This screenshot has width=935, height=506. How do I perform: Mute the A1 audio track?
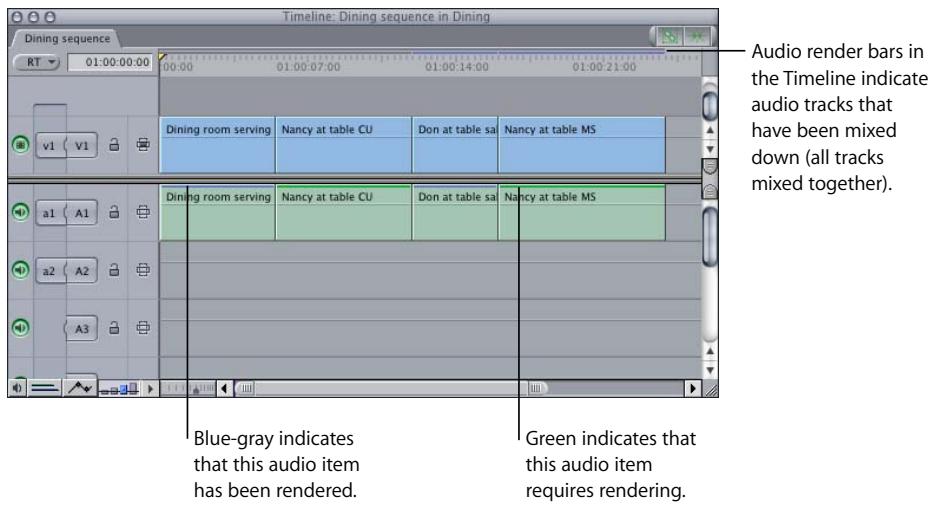click(x=20, y=212)
